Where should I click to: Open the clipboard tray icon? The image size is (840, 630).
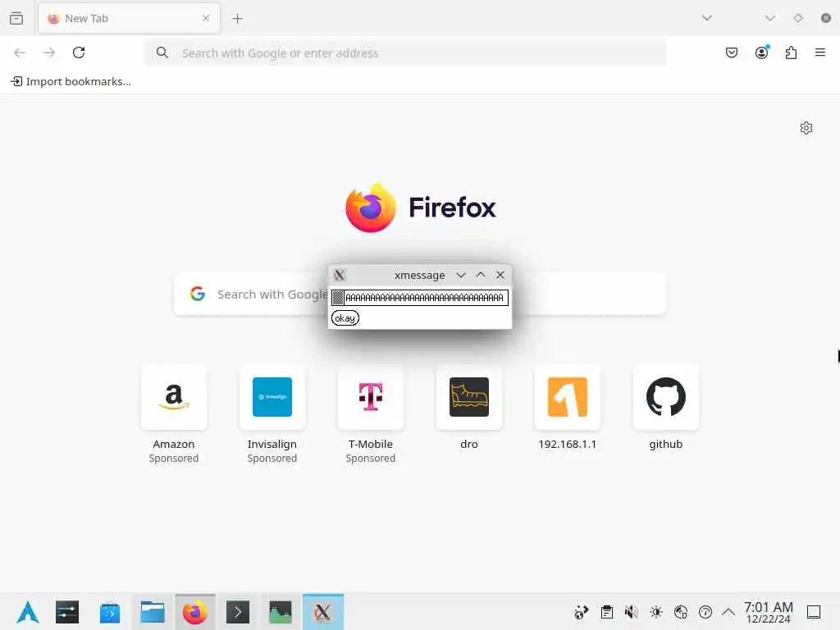pos(606,612)
